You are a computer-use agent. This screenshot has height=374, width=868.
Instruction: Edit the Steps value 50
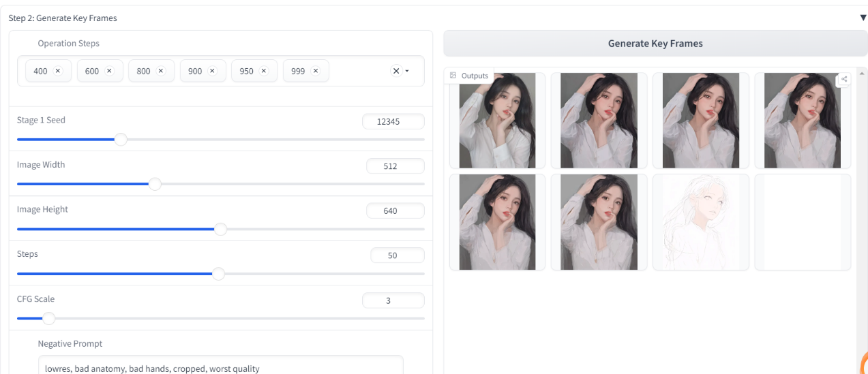pos(397,255)
